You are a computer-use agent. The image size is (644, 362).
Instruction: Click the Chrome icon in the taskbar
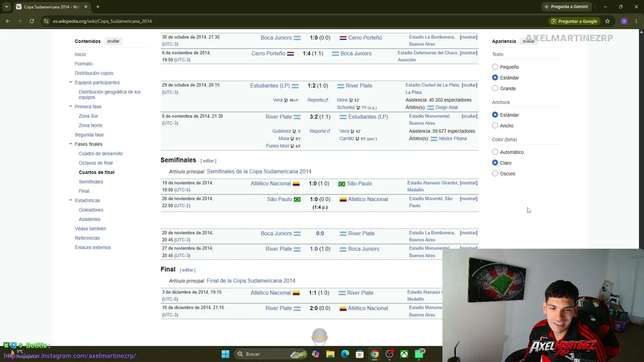[x=374, y=354]
